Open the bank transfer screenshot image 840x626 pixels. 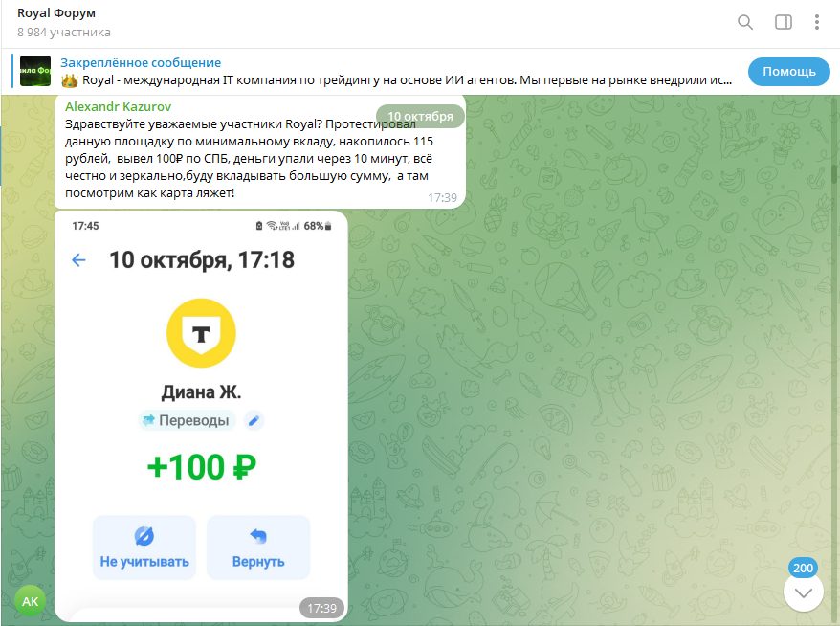[x=201, y=416]
